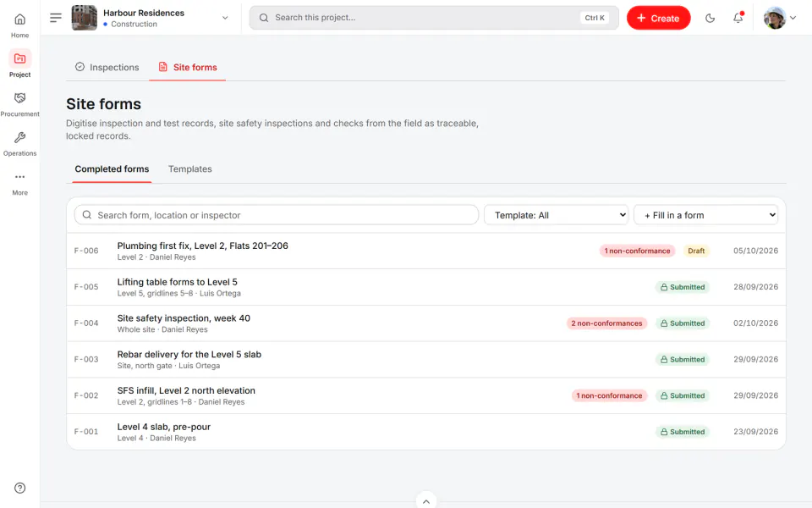Viewport: 812px width, 508px height.
Task: Expand the bottom panel chevron-up handle
Action: pyautogui.click(x=426, y=501)
